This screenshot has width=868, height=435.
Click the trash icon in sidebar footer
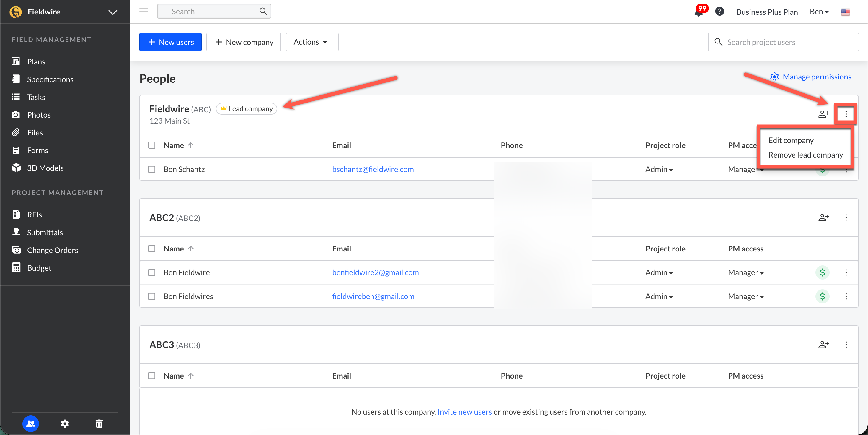tap(99, 423)
